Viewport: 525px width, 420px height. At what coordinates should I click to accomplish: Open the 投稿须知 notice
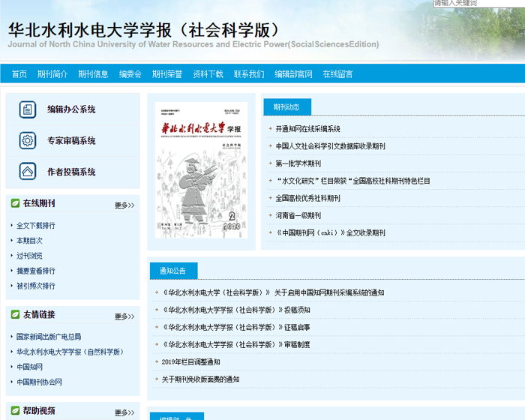[x=236, y=310]
